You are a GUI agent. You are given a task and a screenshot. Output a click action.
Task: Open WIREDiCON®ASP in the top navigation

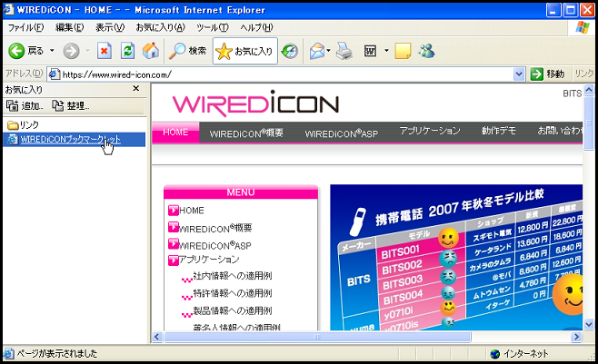coord(342,133)
